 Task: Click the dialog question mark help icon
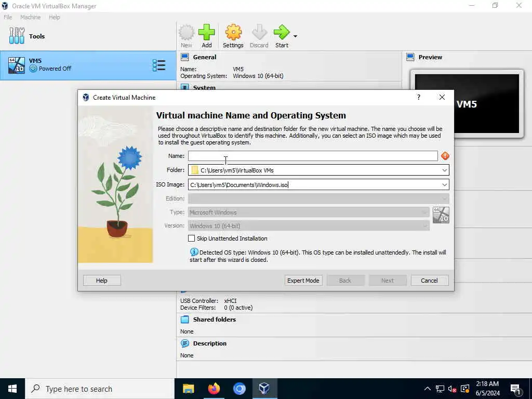click(x=419, y=97)
